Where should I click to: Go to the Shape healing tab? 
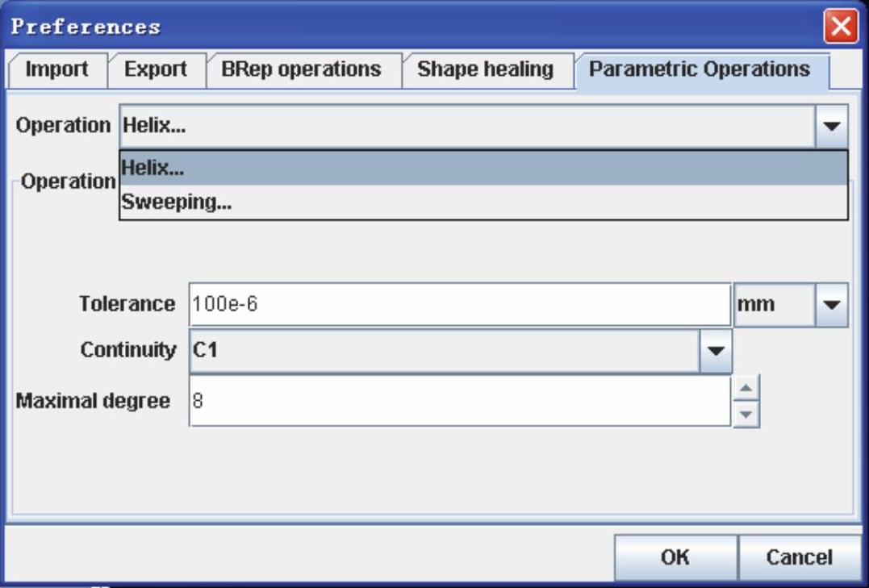point(485,70)
